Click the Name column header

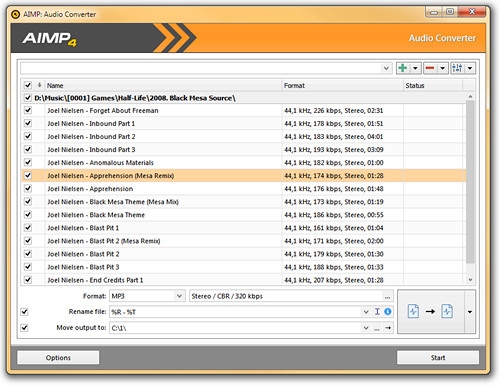point(163,85)
